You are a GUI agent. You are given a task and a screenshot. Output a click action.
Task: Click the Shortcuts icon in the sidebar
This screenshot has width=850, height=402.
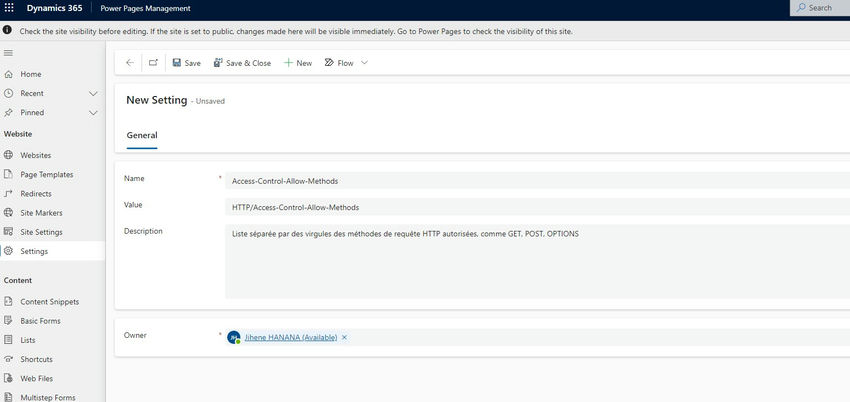coord(8,359)
